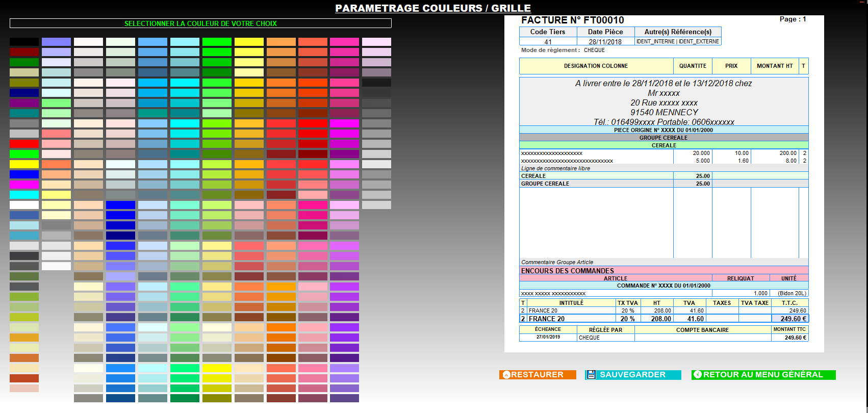This screenshot has height=413, width=868.
Task: Click the floppy disk icon on Sauvegarder
Action: click(x=591, y=375)
